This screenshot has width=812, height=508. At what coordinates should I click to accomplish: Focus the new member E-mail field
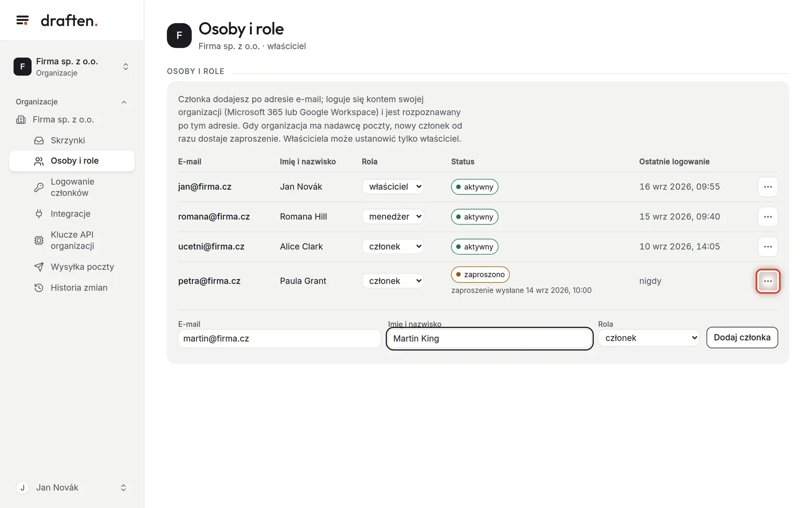(279, 339)
